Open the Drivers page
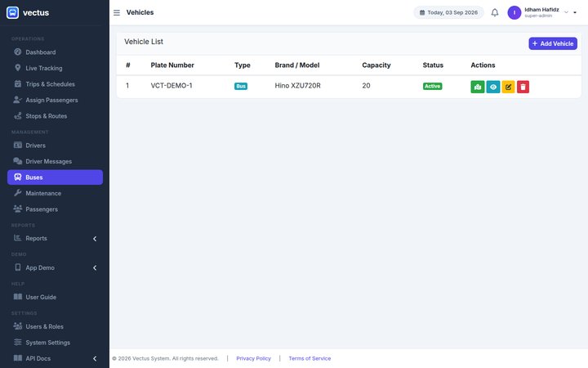 56,146
